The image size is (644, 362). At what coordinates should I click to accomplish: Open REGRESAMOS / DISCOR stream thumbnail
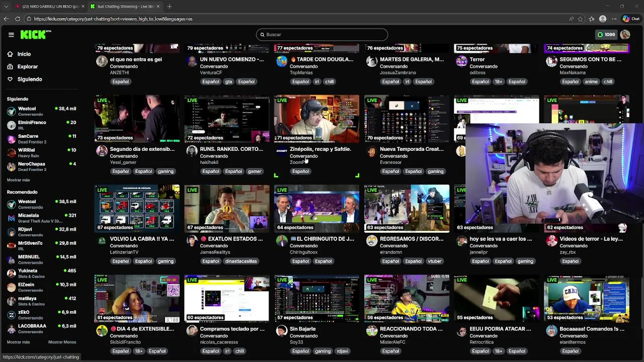[x=407, y=209]
